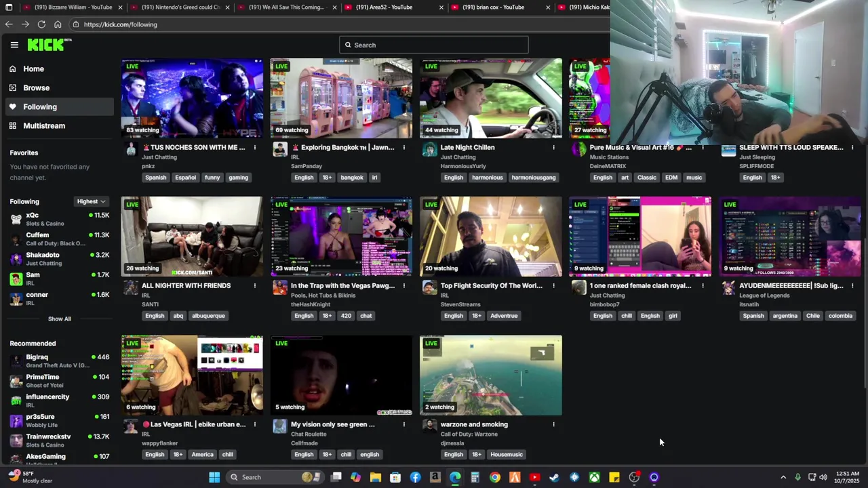Expand the Highest sort dropdown
The width and height of the screenshot is (868, 488).
tap(91, 201)
